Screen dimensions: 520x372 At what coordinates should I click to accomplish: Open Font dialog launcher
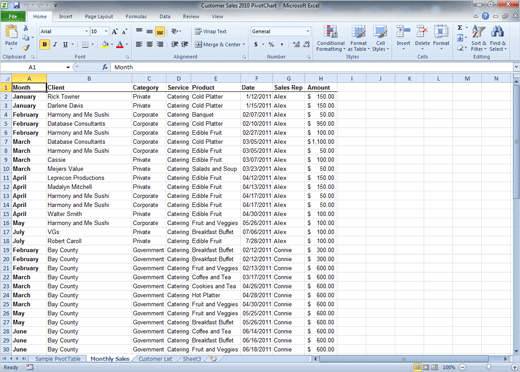coord(127,57)
